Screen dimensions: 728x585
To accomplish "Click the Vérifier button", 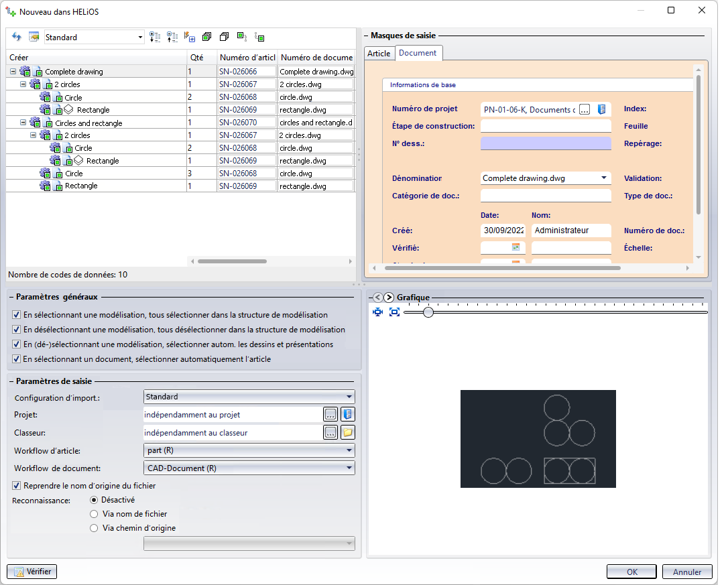I will pyautogui.click(x=32, y=572).
